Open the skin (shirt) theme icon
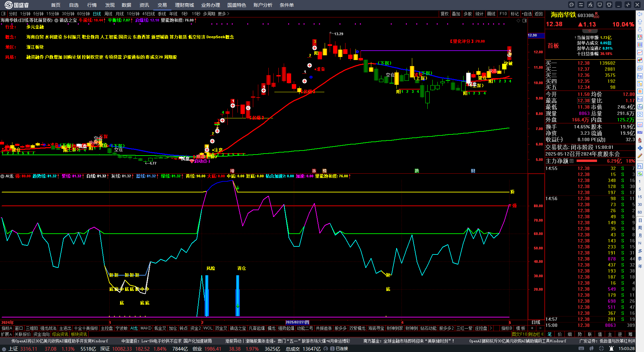Viewport: 644px width, 352px height. click(x=609, y=5)
